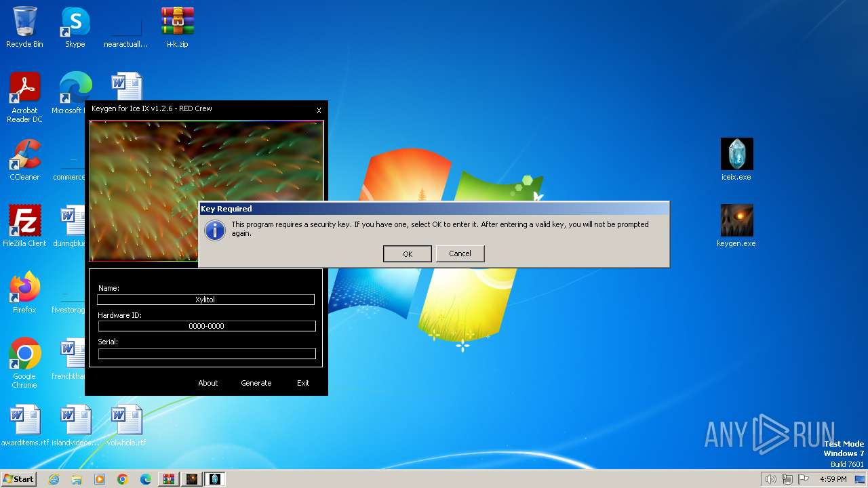Screen dimensions: 868x488
Task: Click the dialog's information icon
Action: pos(215,230)
